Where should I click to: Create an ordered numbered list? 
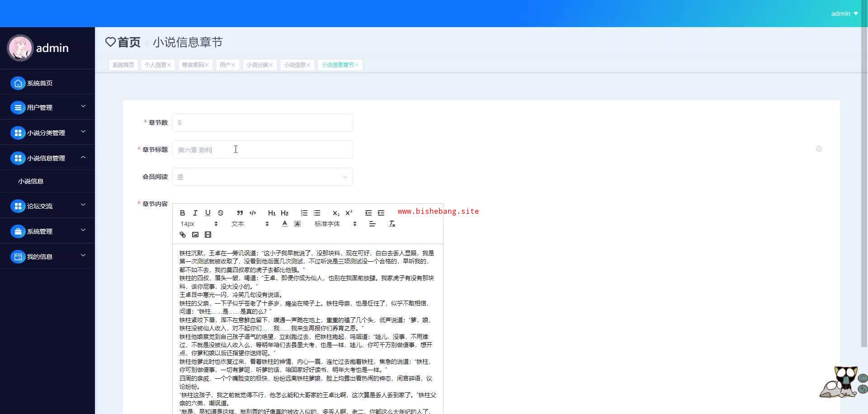pyautogui.click(x=304, y=213)
